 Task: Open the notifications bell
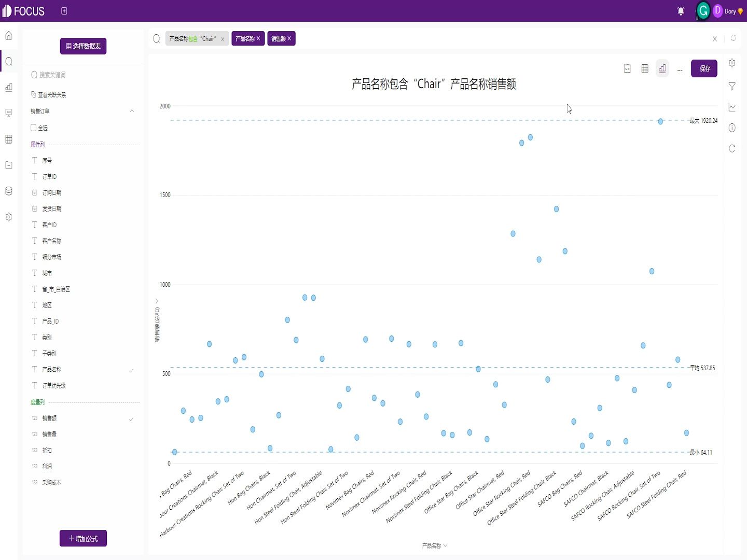pos(681,11)
